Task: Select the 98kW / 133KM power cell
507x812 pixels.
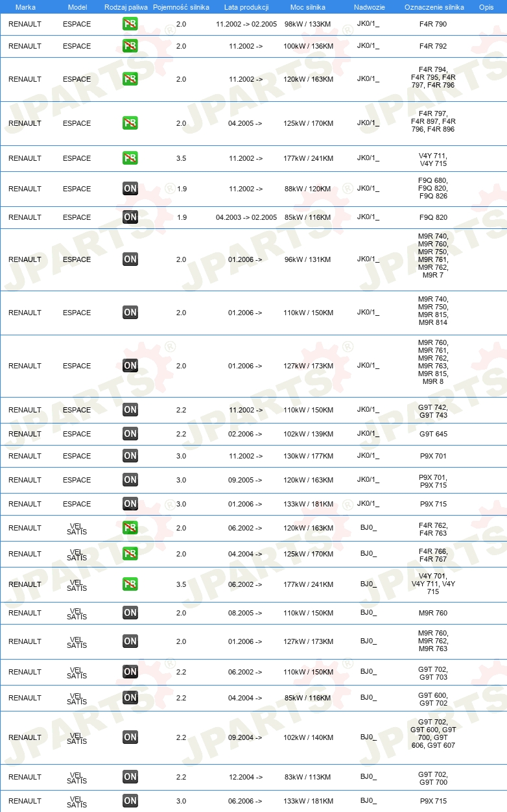Action: coord(309,24)
